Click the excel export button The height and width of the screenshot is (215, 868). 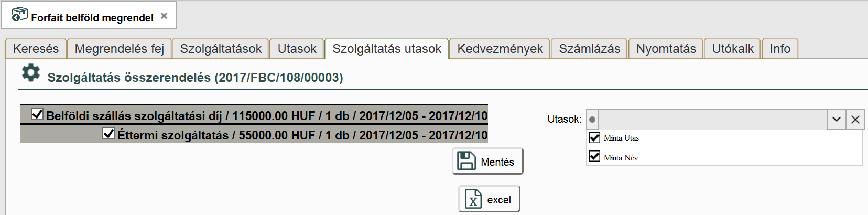tap(489, 199)
